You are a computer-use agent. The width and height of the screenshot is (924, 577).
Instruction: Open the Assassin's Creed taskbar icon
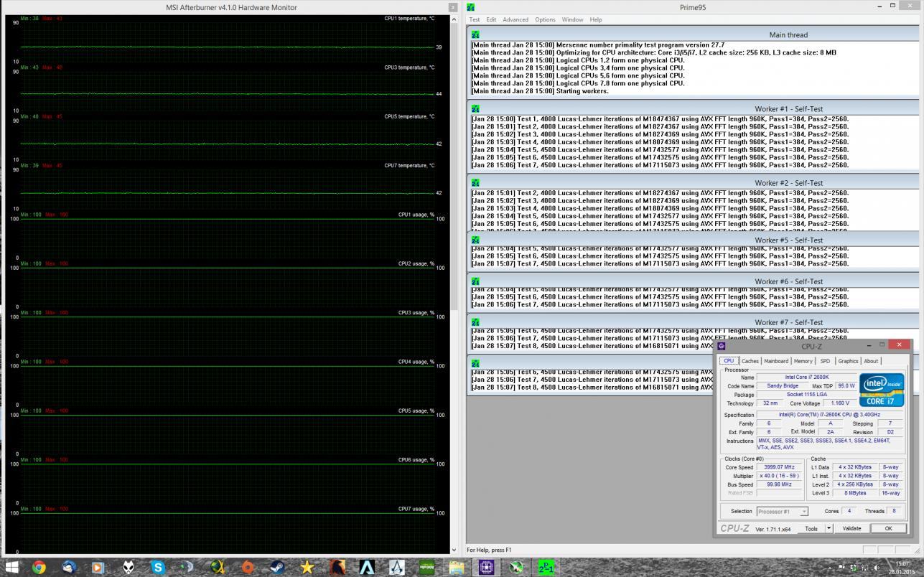click(397, 567)
